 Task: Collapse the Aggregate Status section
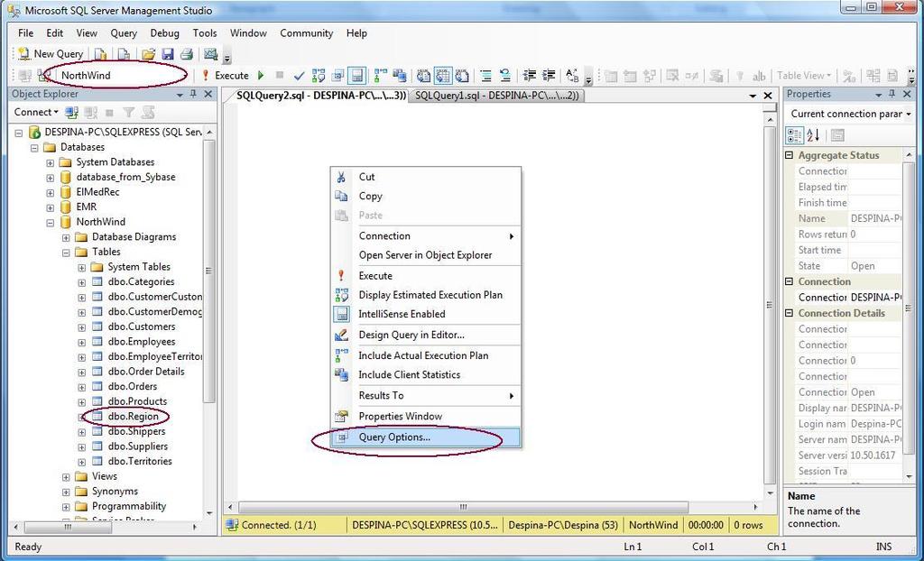tap(789, 155)
